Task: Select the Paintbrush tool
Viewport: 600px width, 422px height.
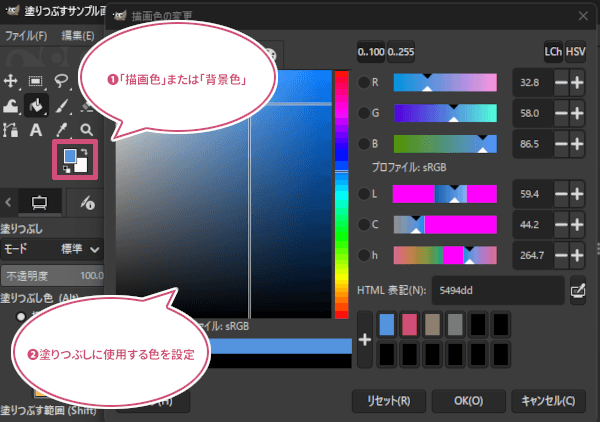Action: click(x=61, y=106)
